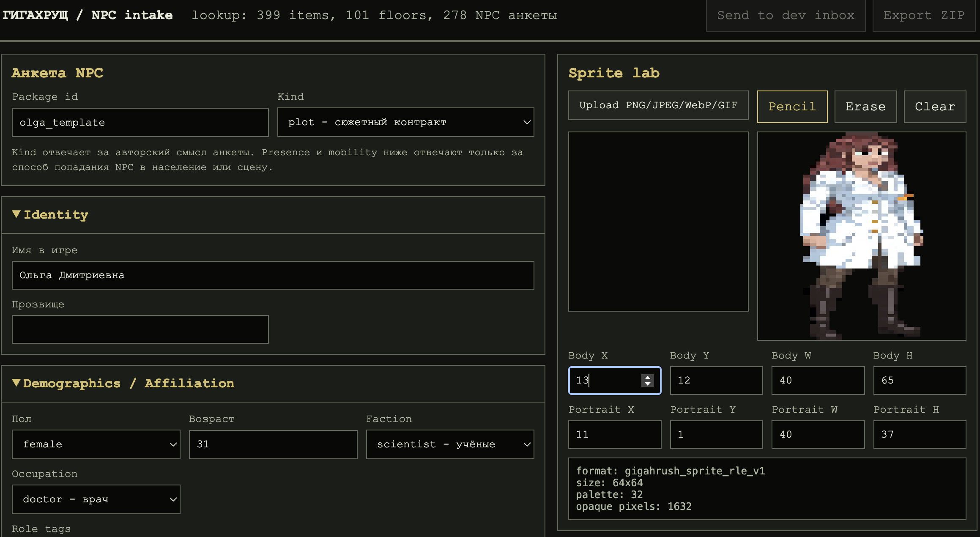The width and height of the screenshot is (980, 537).
Task: Click the Role tags label
Action: 41,529
